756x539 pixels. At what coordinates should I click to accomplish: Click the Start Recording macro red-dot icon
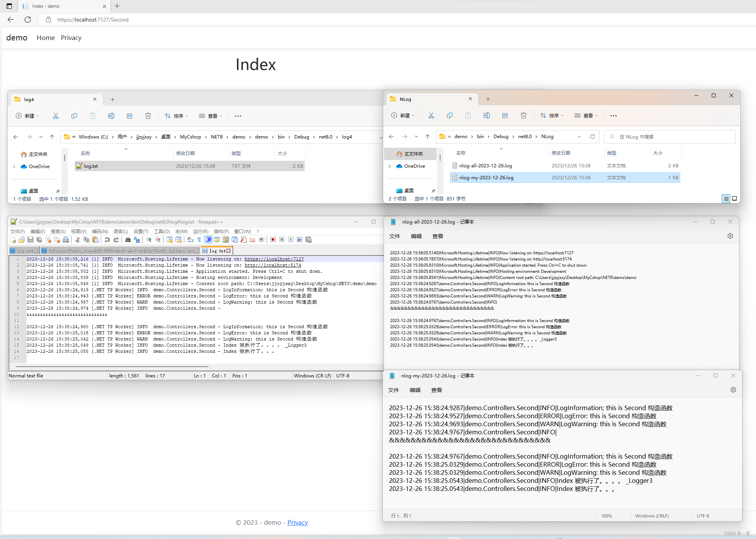click(273, 240)
